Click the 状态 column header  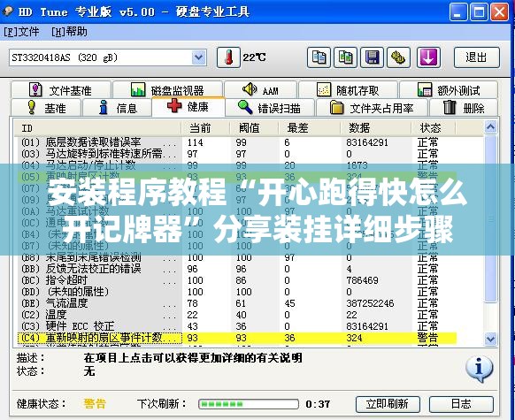coord(434,128)
